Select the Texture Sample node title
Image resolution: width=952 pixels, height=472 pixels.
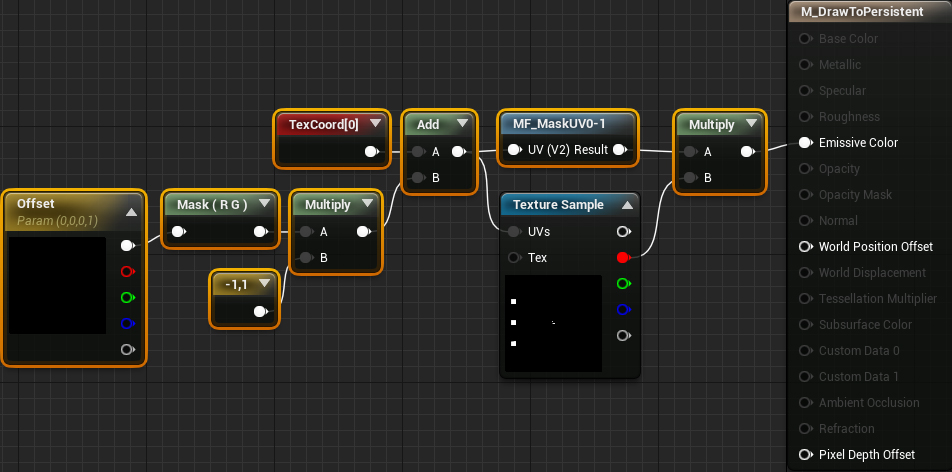click(x=558, y=205)
